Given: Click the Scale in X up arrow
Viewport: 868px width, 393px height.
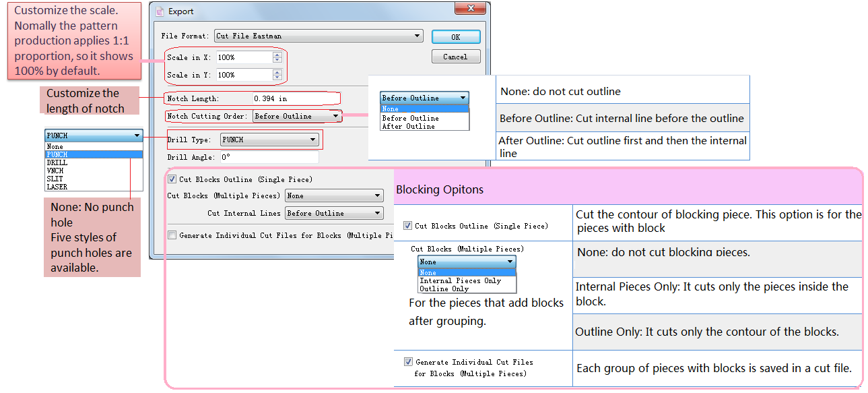Looking at the screenshot, I should pyautogui.click(x=277, y=55).
